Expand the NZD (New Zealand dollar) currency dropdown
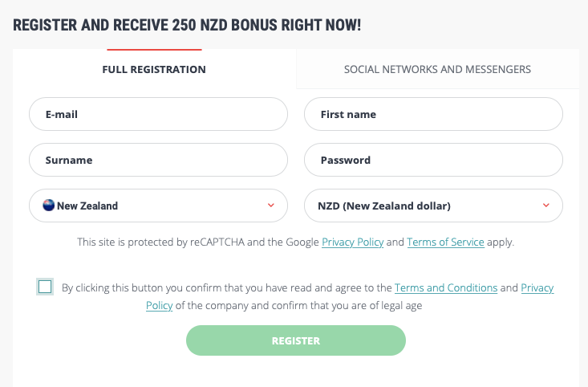The height and width of the screenshot is (387, 588). point(433,206)
